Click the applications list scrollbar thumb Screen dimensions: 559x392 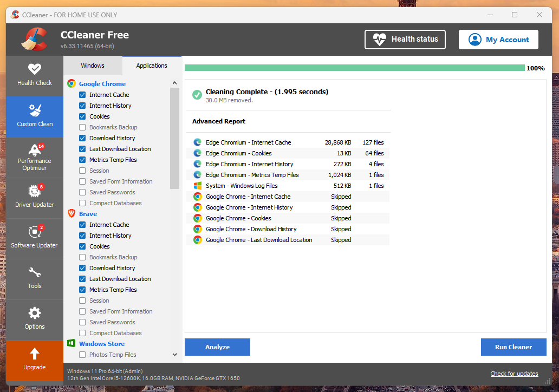[x=174, y=138]
